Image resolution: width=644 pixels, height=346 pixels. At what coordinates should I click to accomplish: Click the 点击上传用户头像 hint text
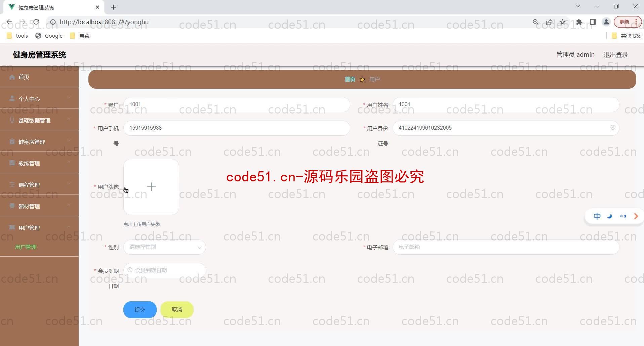(x=142, y=224)
